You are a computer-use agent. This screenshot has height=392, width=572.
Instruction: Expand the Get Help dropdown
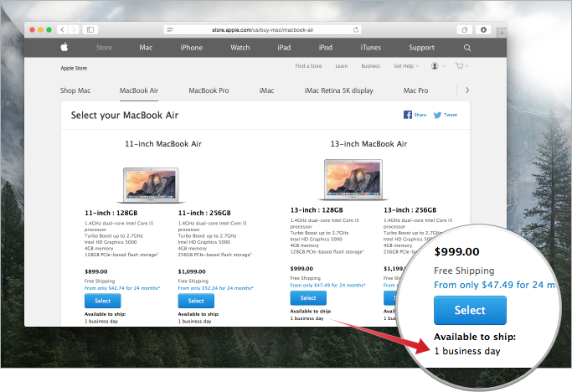tap(406, 66)
